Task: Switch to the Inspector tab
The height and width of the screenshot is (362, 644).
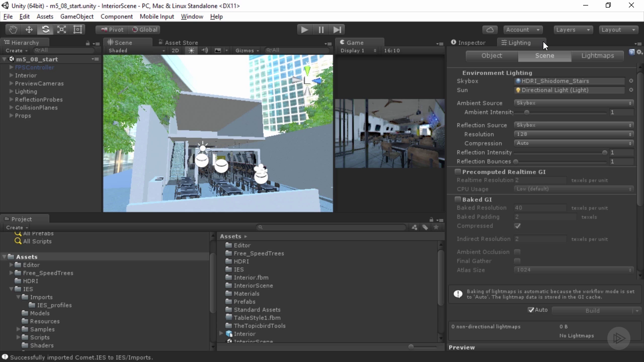Action: click(x=468, y=43)
